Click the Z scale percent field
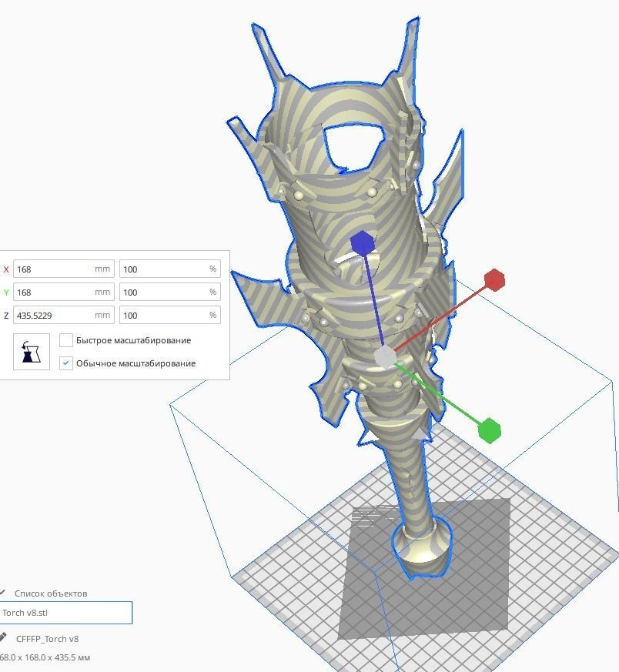Viewport: 619px width, 672px height. click(169, 315)
